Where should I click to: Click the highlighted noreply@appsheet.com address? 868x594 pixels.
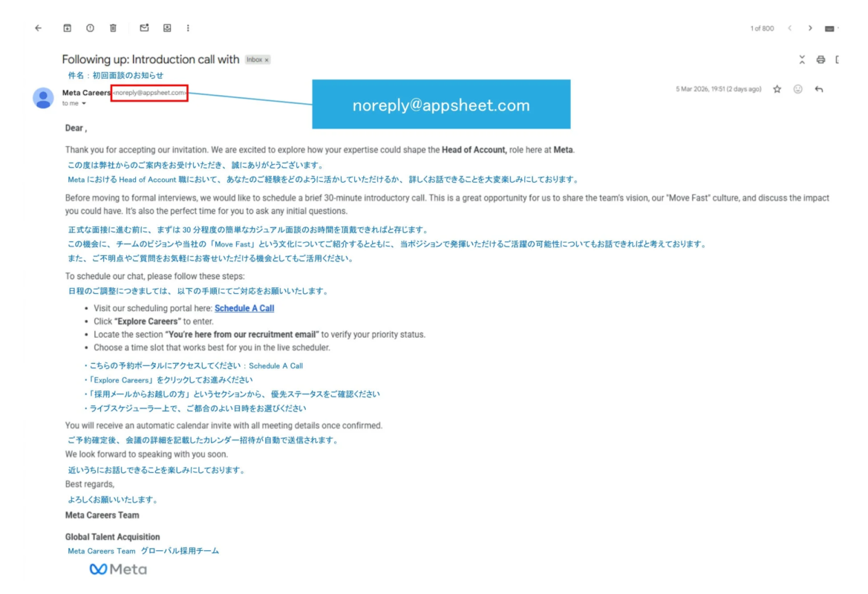pos(149,94)
